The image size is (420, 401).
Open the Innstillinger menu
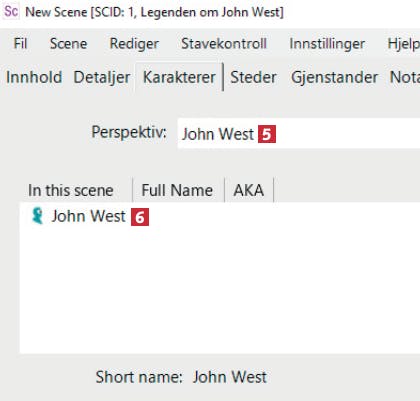327,44
